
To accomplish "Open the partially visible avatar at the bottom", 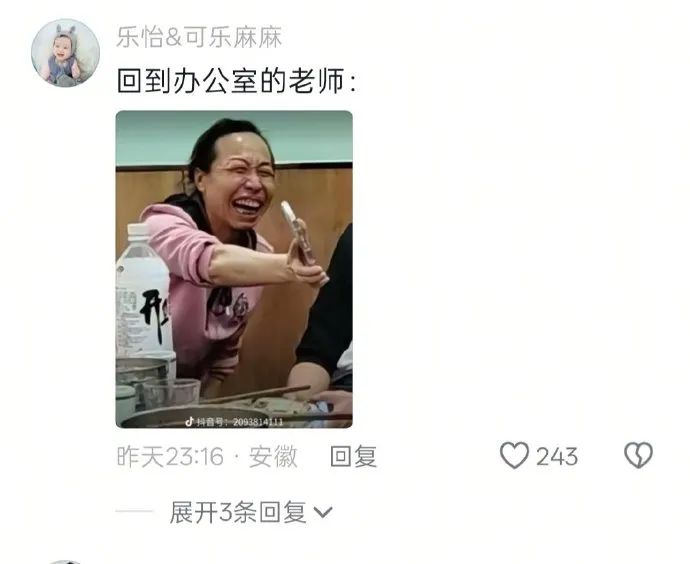I will point(65,562).
